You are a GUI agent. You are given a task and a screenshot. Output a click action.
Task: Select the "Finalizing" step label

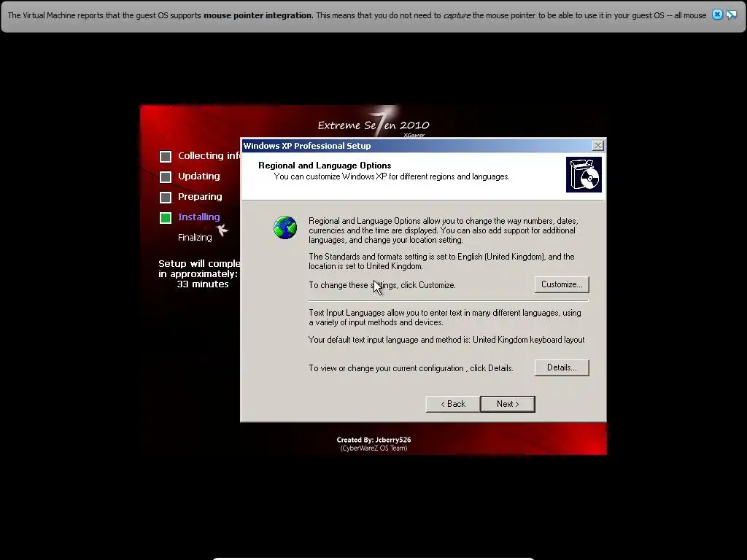coord(195,237)
